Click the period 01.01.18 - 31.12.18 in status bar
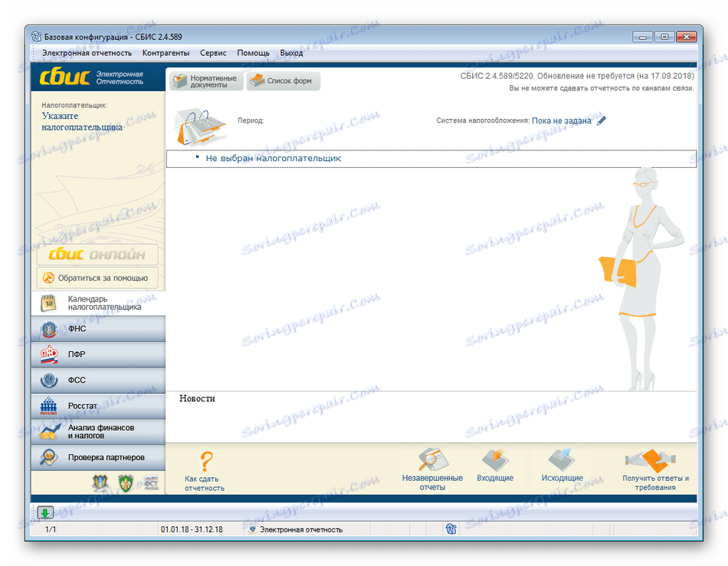The height and width of the screenshot is (566, 728). (x=192, y=529)
